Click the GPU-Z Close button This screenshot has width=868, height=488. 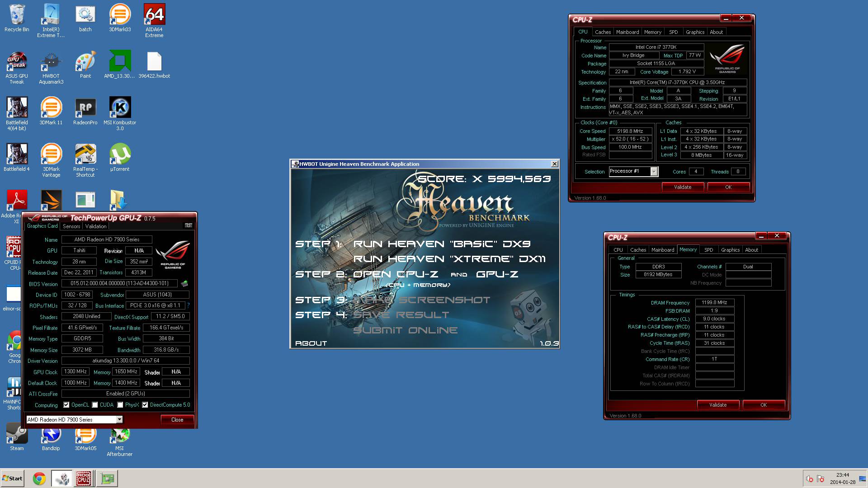177,420
